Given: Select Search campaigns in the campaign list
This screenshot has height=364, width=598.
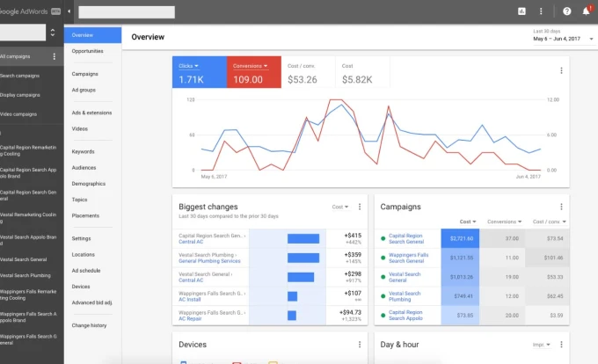Looking at the screenshot, I should [x=19, y=76].
